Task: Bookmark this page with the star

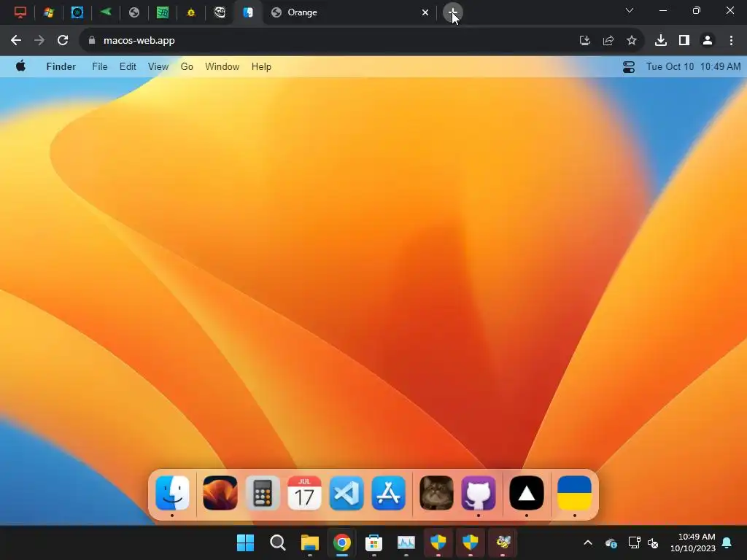Action: (632, 41)
